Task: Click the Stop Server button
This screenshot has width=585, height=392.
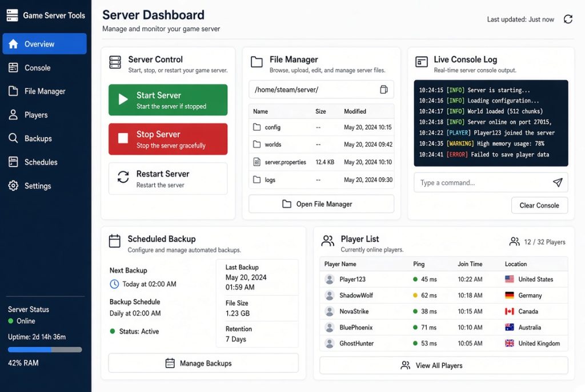Action: 168,139
